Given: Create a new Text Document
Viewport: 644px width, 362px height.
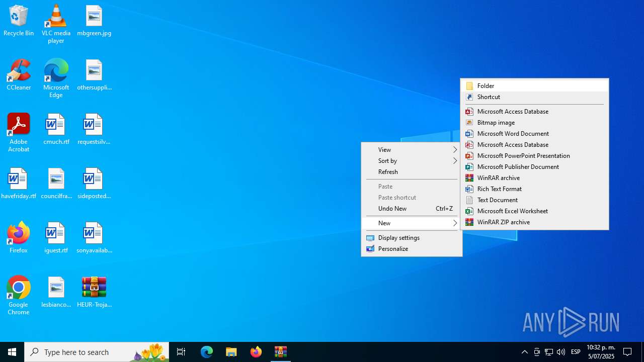Looking at the screenshot, I should (x=534, y=200).
